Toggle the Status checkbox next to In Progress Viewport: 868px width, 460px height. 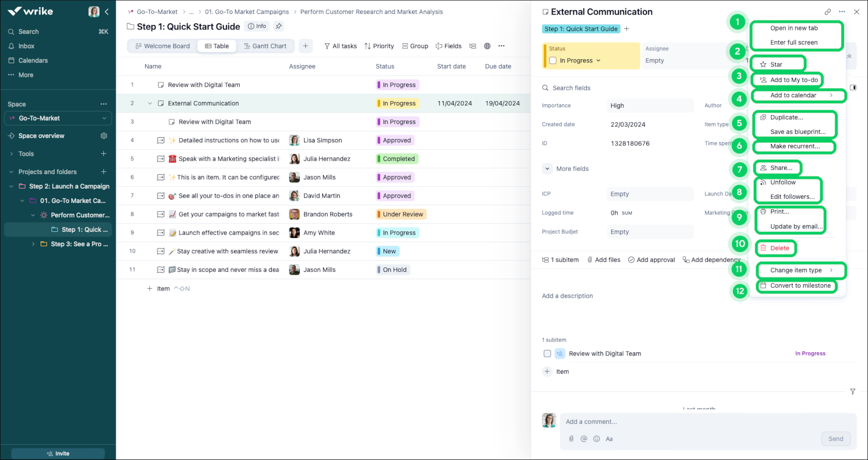click(552, 61)
